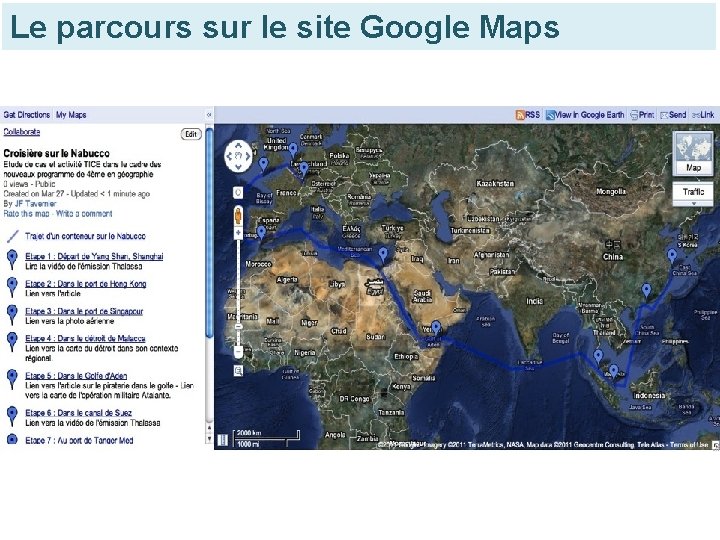Screen dimensions: 720x540
Task: Zoom in with the plus button
Action: 238,233
